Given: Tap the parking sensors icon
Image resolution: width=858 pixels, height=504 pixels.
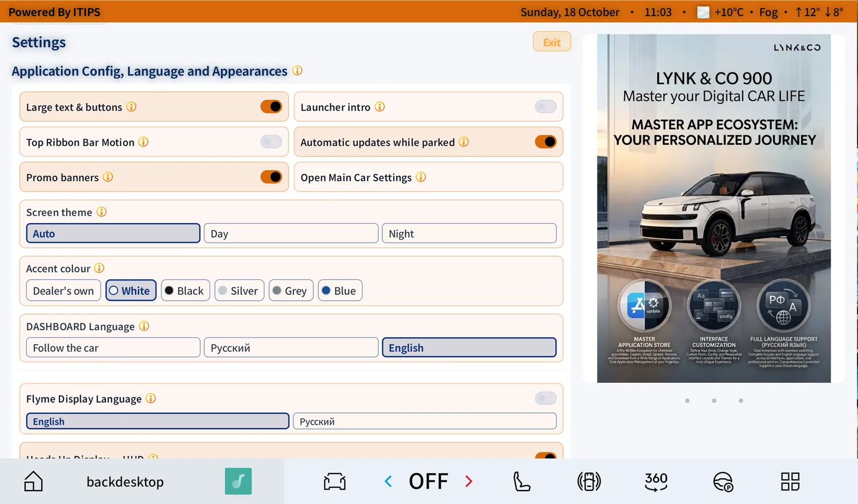Looking at the screenshot, I should (x=589, y=481).
